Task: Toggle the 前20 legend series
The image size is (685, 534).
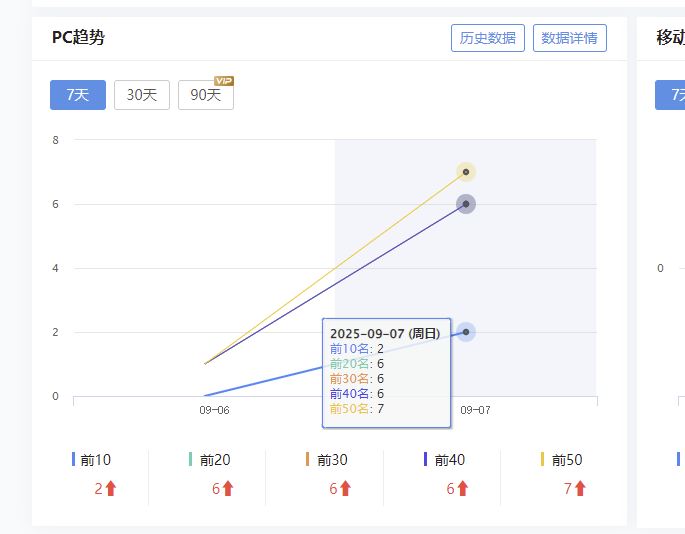Action: [x=209, y=460]
